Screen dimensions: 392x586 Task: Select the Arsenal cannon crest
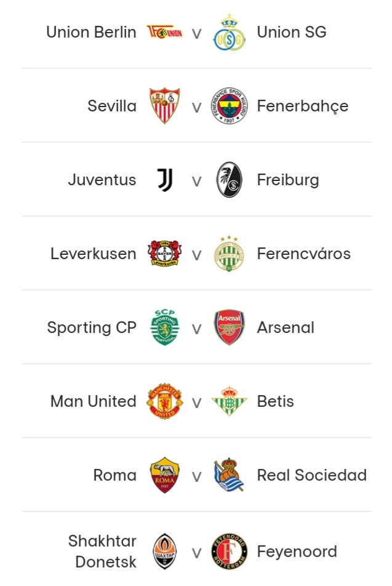click(229, 327)
